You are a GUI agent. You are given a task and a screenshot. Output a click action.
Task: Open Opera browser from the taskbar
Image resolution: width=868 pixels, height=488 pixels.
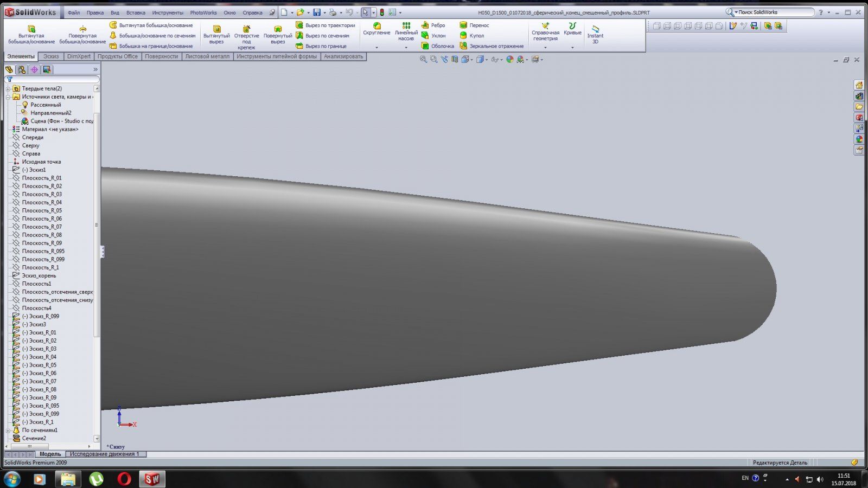tap(124, 479)
